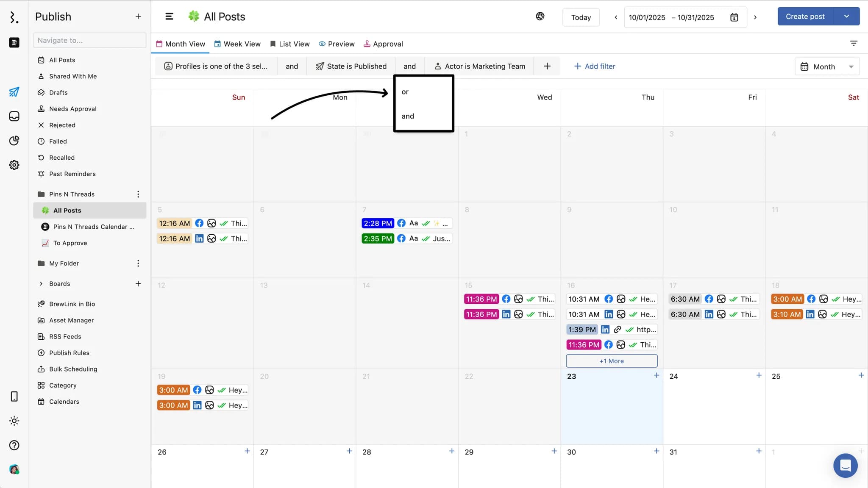Open the mobile device icon
Image resolution: width=868 pixels, height=488 pixels.
(x=14, y=396)
